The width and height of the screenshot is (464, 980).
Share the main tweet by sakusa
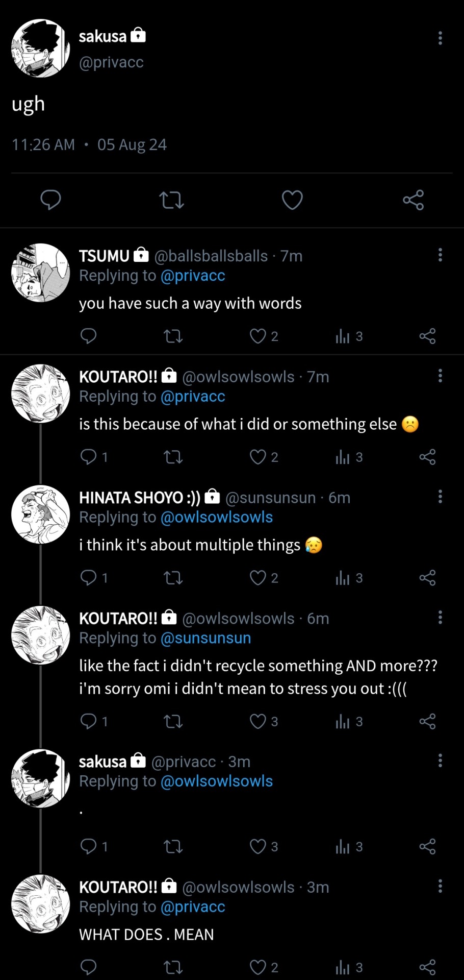(413, 200)
